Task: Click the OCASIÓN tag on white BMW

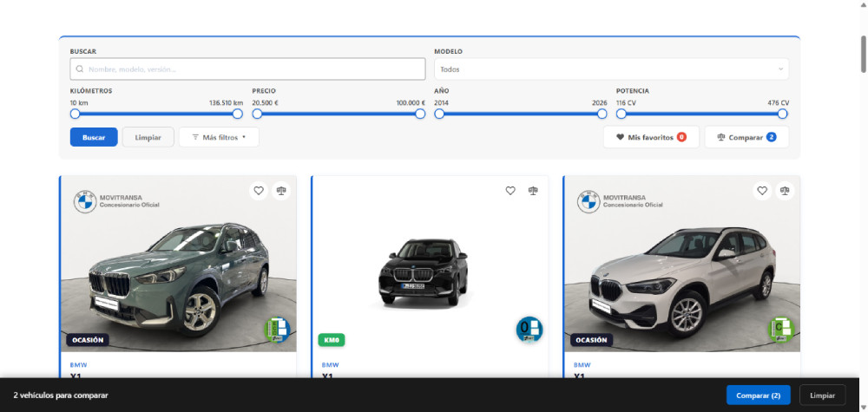Action: tap(591, 340)
